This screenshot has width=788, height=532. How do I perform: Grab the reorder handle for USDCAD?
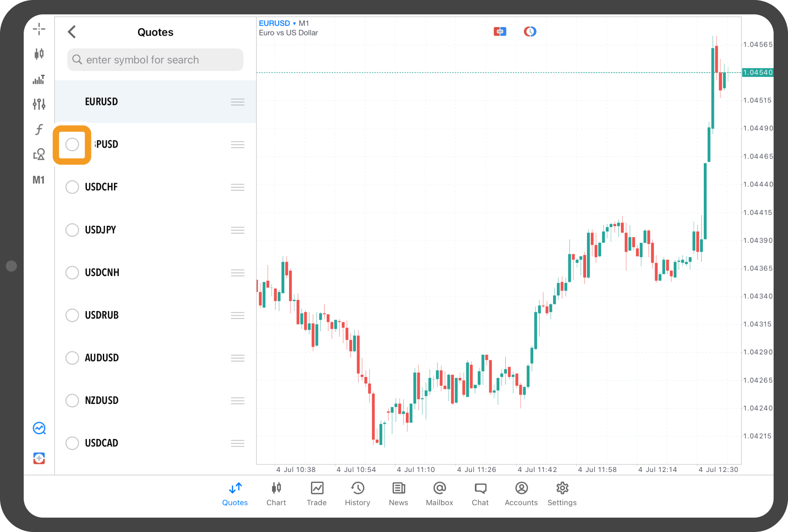237,443
